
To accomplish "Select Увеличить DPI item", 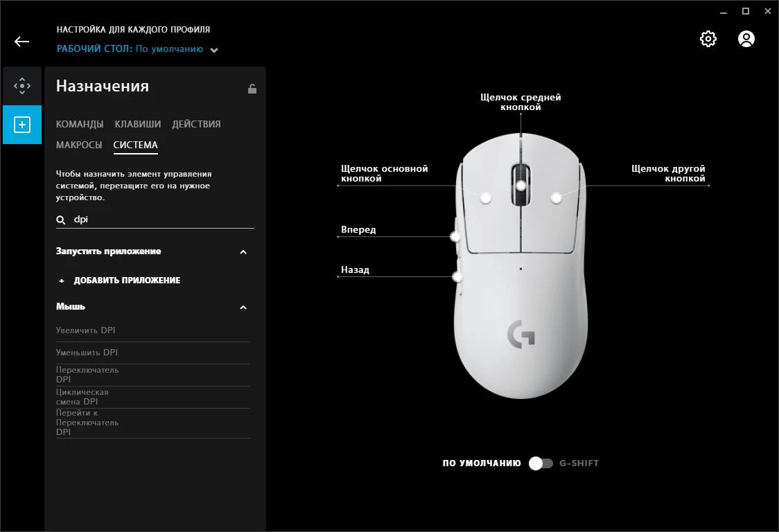I will click(x=152, y=330).
